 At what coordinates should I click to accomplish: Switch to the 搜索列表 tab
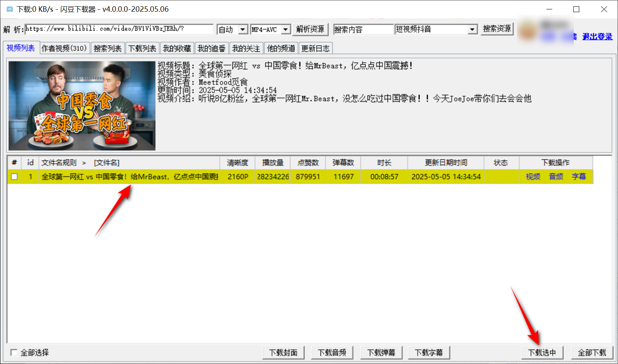108,48
